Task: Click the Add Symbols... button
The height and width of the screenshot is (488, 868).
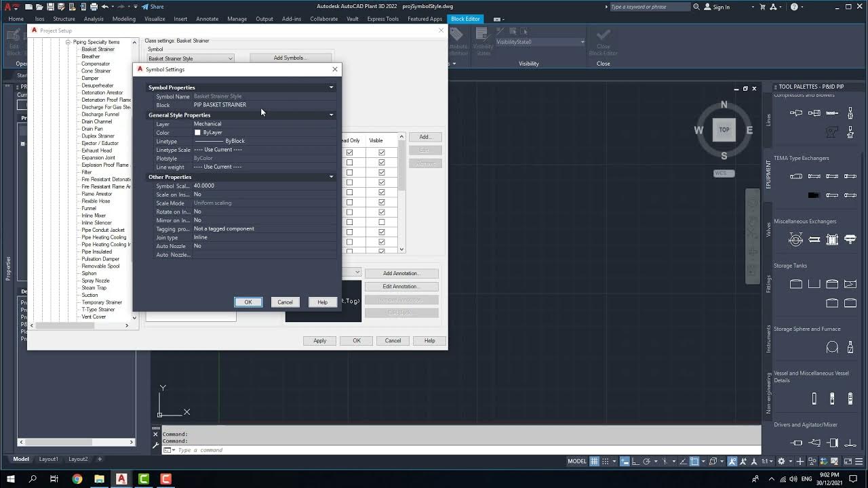Action: 290,58
